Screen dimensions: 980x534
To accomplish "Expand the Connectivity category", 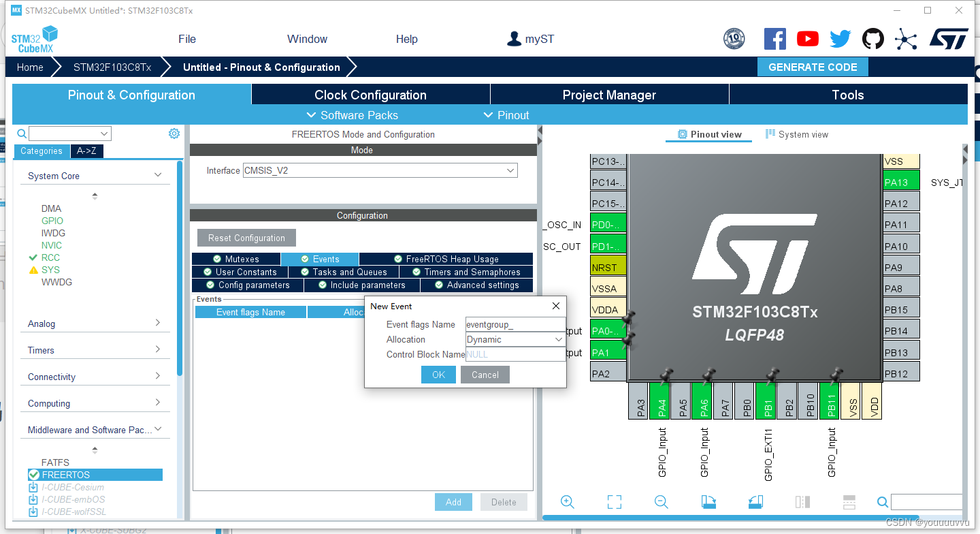I will click(x=158, y=376).
